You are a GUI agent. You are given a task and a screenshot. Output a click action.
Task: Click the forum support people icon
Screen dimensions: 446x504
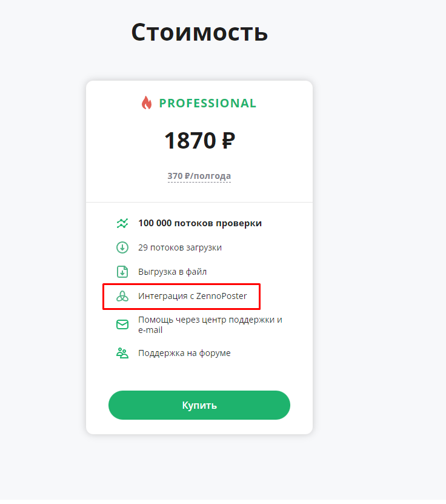pos(122,353)
